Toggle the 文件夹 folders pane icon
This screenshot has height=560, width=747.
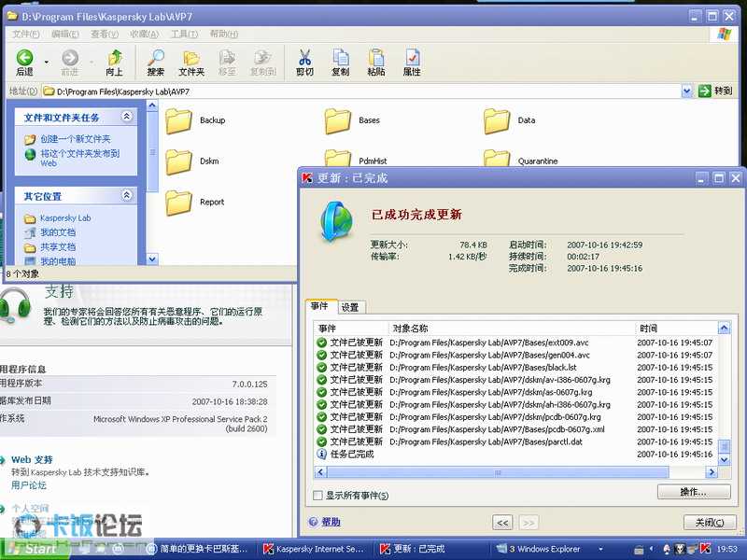191,63
